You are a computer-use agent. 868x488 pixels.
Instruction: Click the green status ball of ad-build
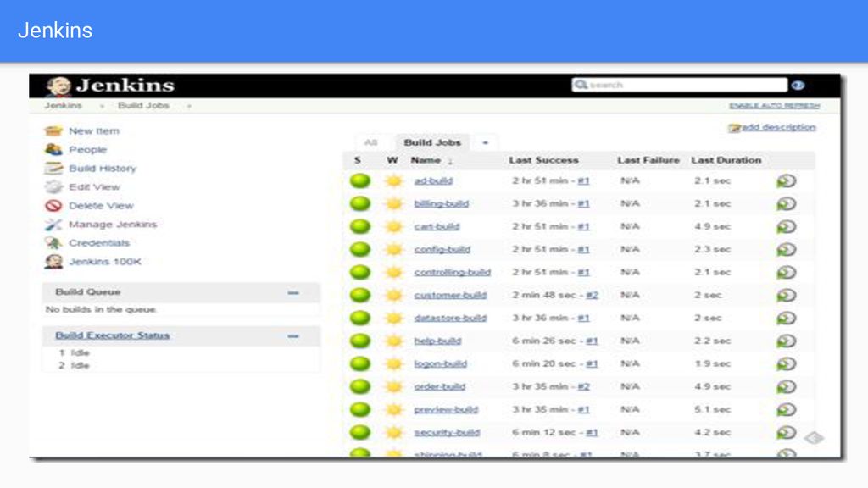tap(360, 181)
